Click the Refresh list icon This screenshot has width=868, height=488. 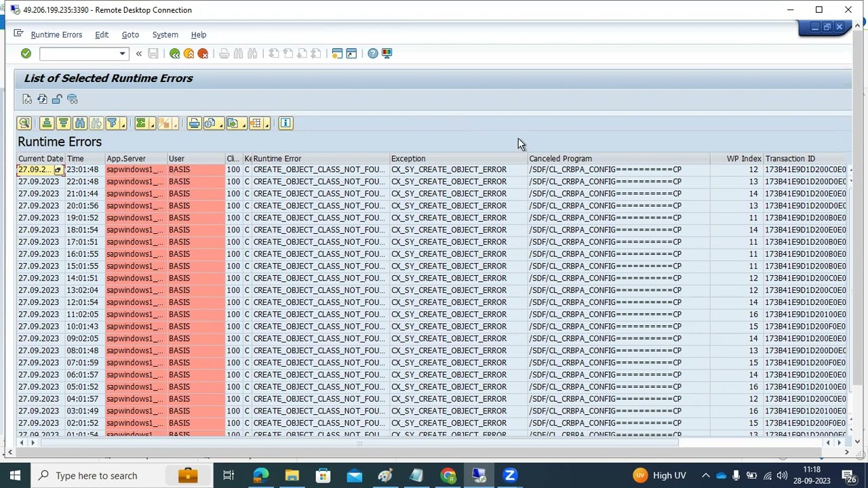pyautogui.click(x=42, y=100)
